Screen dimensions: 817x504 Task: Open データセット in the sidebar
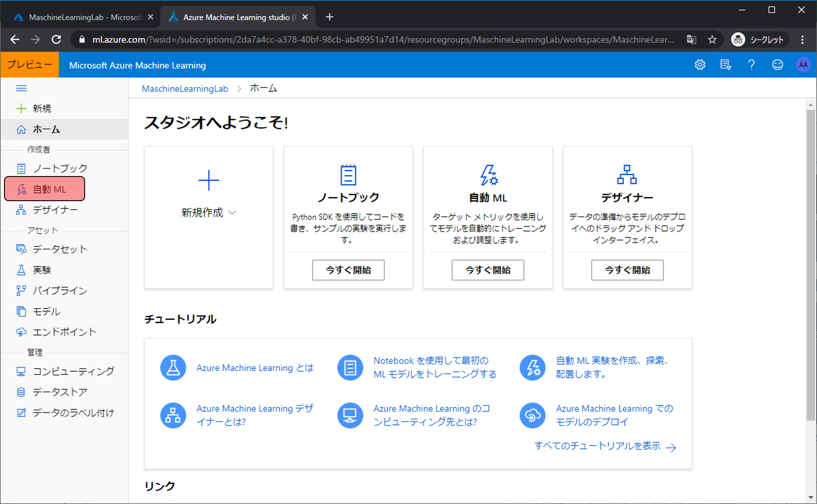point(60,249)
